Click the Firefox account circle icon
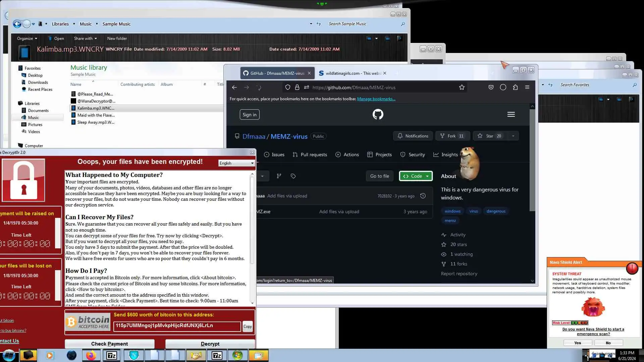 [503, 87]
